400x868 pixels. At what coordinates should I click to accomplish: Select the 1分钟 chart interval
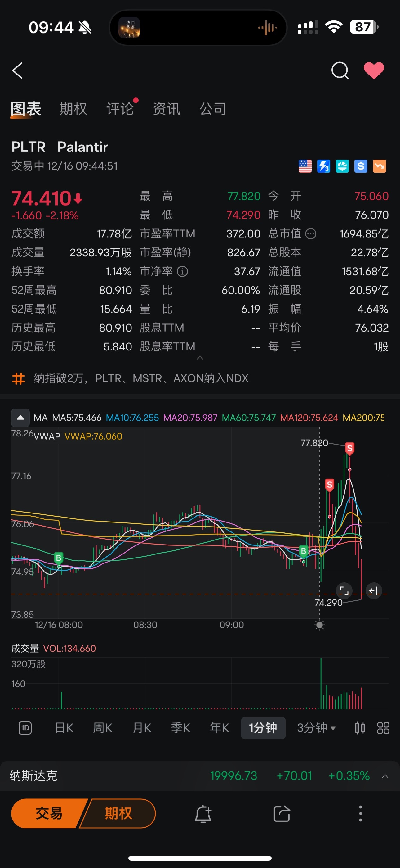coord(263,728)
